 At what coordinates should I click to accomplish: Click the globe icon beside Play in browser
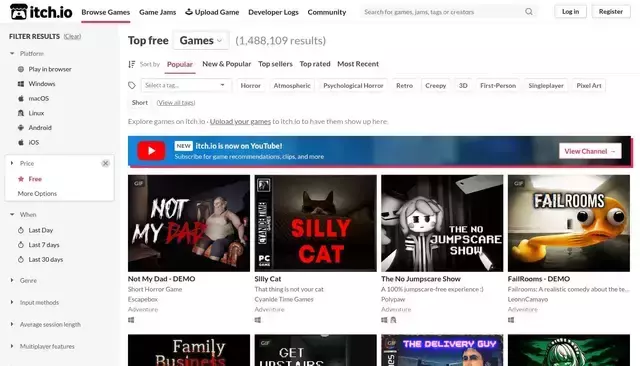pyautogui.click(x=21, y=69)
